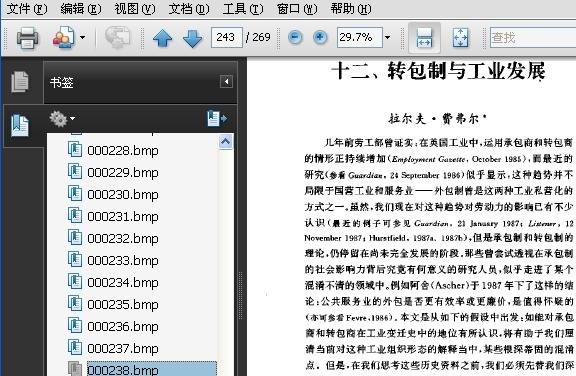The width and height of the screenshot is (576, 376).
Task: Open the zoom percentage dropdown arrow
Action: pos(387,37)
